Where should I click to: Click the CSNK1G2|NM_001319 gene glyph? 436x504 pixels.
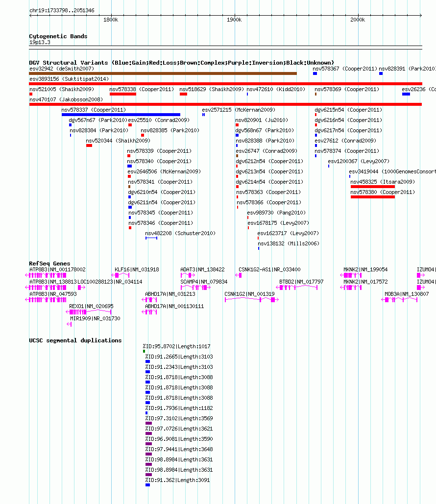(x=252, y=300)
